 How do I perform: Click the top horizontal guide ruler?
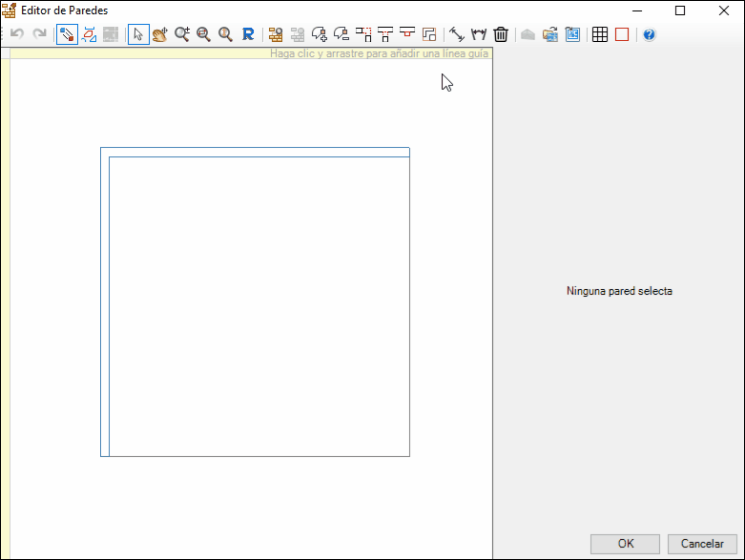pyautogui.click(x=251, y=53)
